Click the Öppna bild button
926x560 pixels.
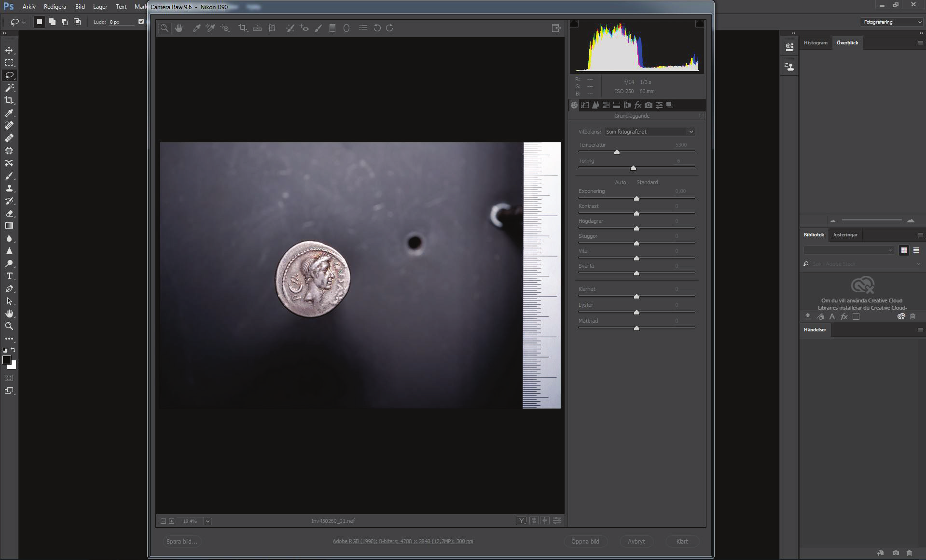point(585,541)
